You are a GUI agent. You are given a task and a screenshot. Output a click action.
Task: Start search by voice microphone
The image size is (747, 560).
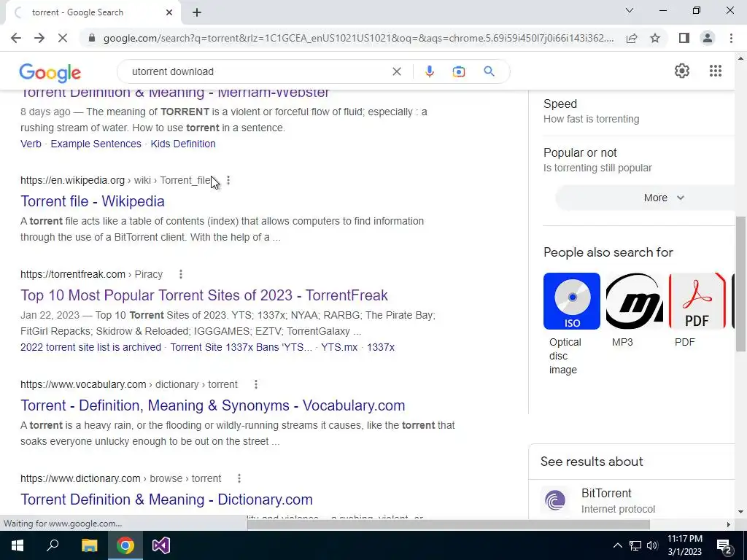(x=429, y=71)
